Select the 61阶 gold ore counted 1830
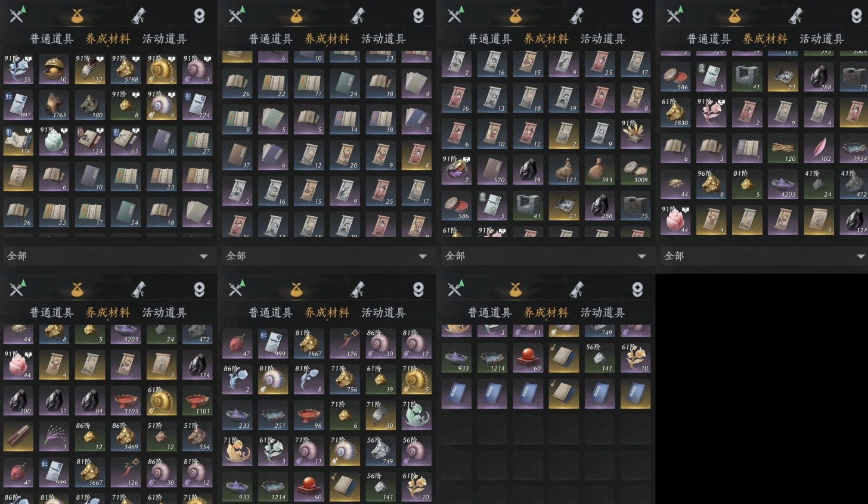Viewport: 868px width, 504px height. 675,113
